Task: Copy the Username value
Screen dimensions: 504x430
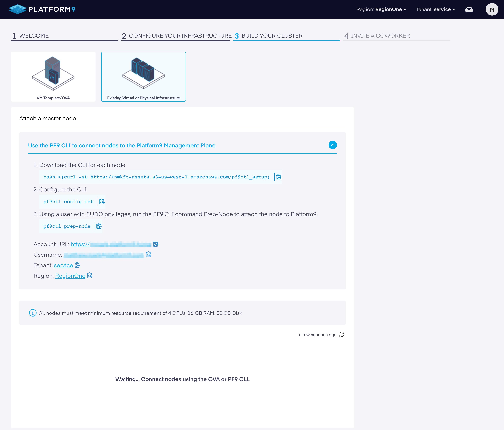Action: [148, 254]
